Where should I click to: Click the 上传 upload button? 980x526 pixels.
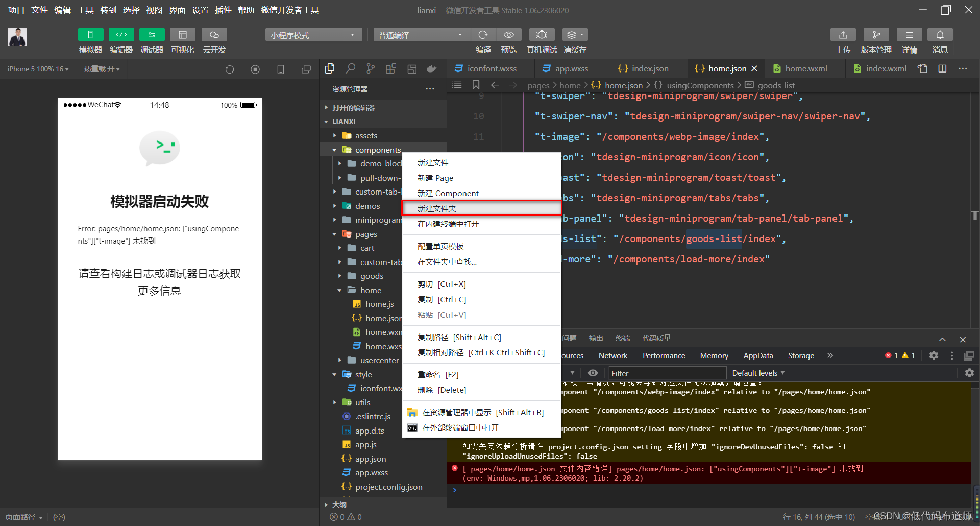[x=843, y=35]
